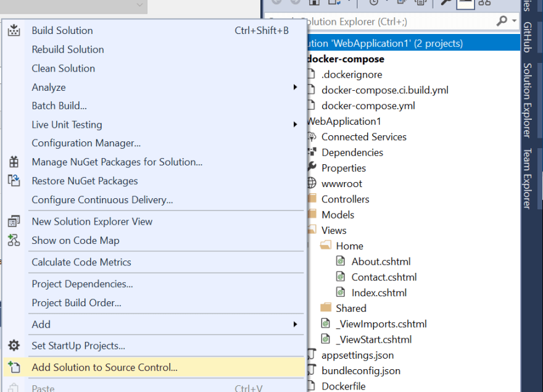Click the Dependencies node icon
The image size is (543, 392).
click(x=312, y=152)
